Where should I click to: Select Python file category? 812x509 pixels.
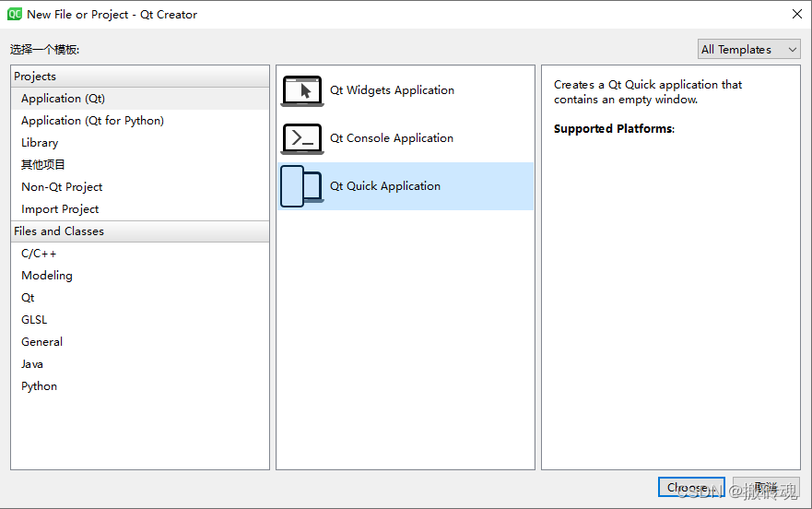(x=140, y=386)
